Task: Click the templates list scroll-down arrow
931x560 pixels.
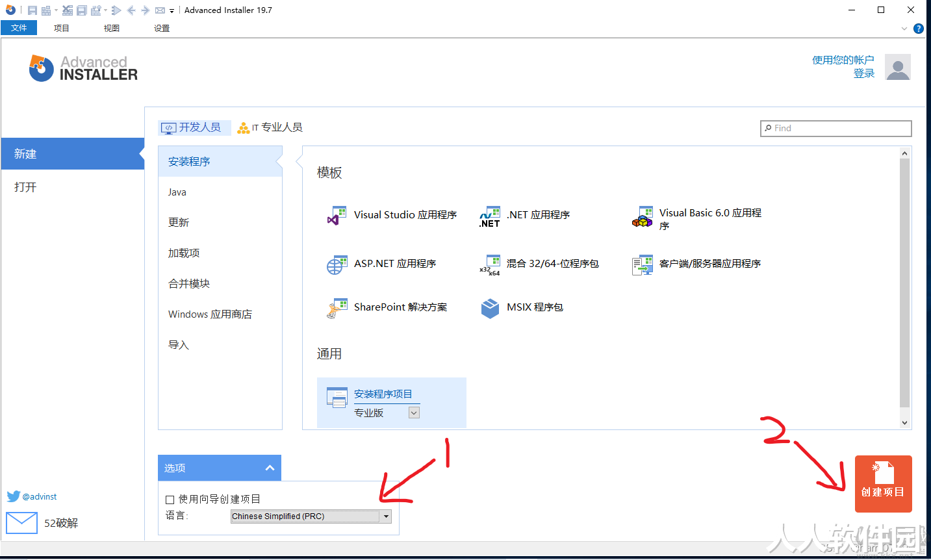Action: coord(904,423)
